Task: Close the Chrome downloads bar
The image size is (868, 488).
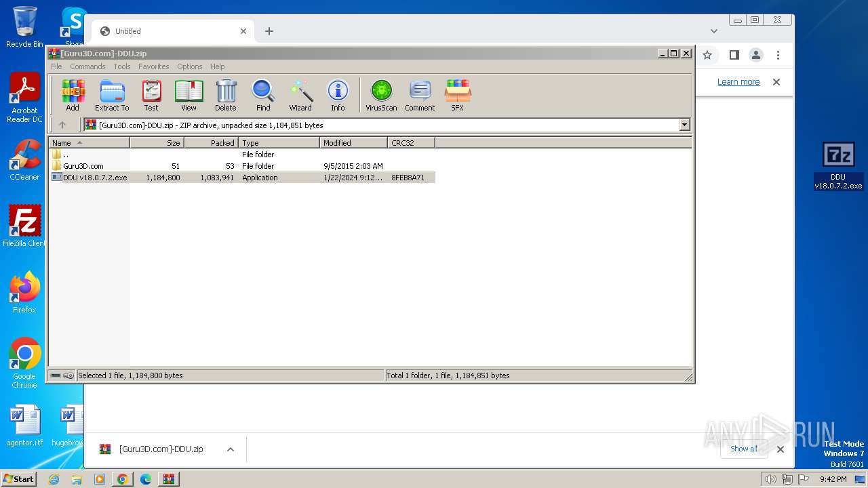Action: point(781,449)
